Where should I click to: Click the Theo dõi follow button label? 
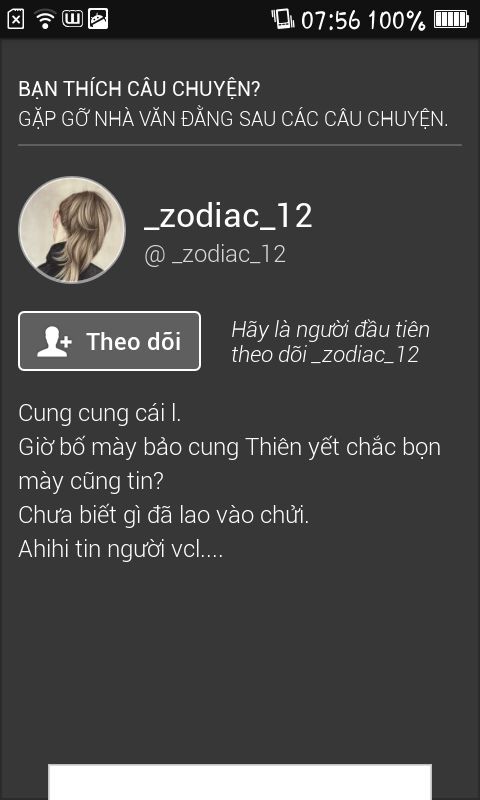click(x=134, y=341)
